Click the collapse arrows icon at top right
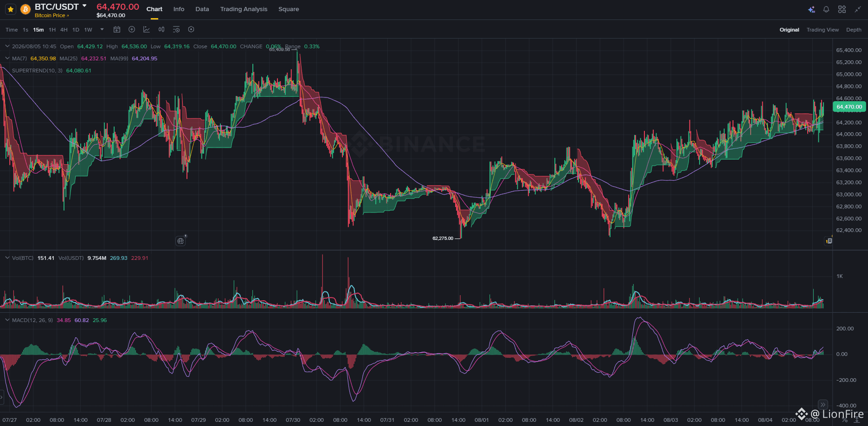This screenshot has width=868, height=426. [x=858, y=9]
